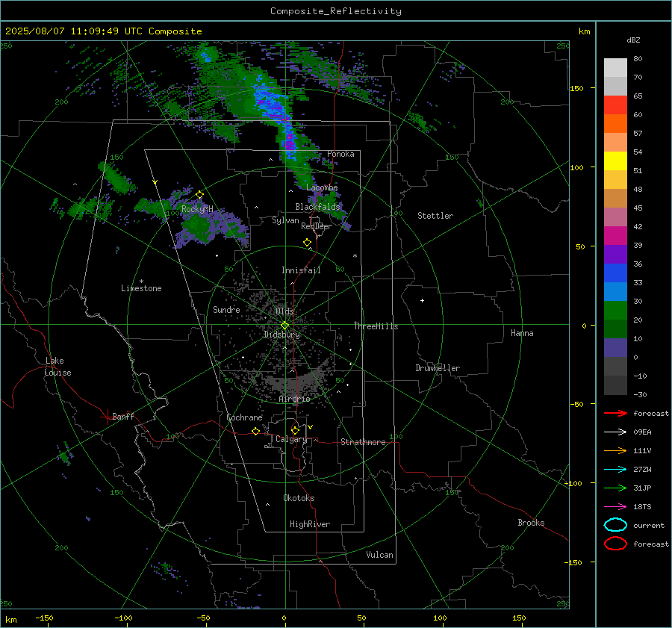
Task: Click the Okotoks city label
Action: coord(299,498)
